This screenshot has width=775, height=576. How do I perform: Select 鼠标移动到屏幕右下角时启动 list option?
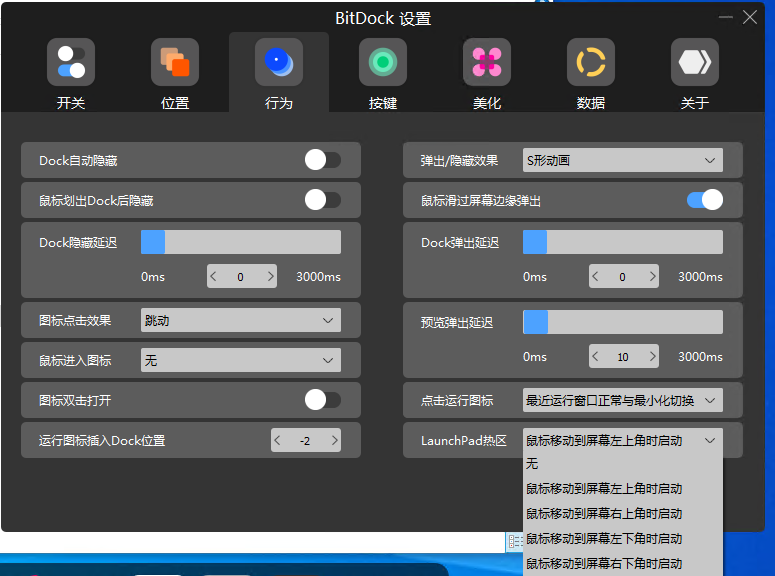point(623,563)
